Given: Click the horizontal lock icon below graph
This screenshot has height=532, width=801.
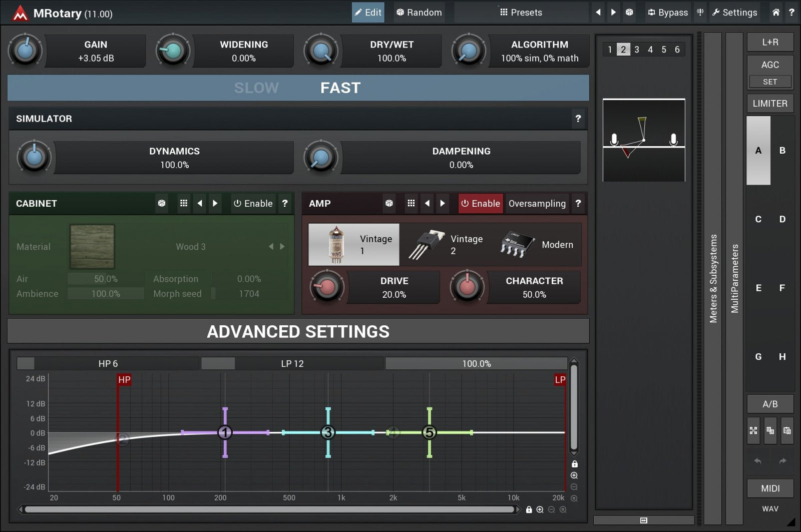Looking at the screenshot, I should (529, 509).
